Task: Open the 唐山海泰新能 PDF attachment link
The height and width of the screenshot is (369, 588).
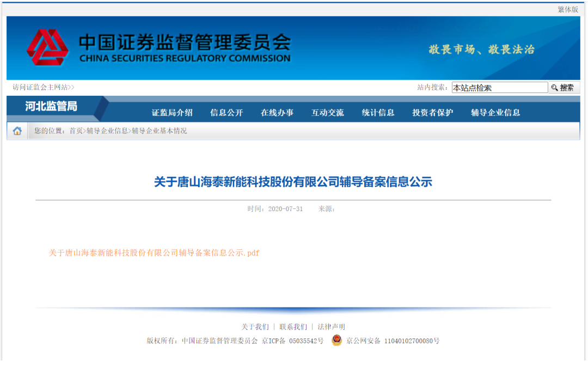Action: point(154,253)
